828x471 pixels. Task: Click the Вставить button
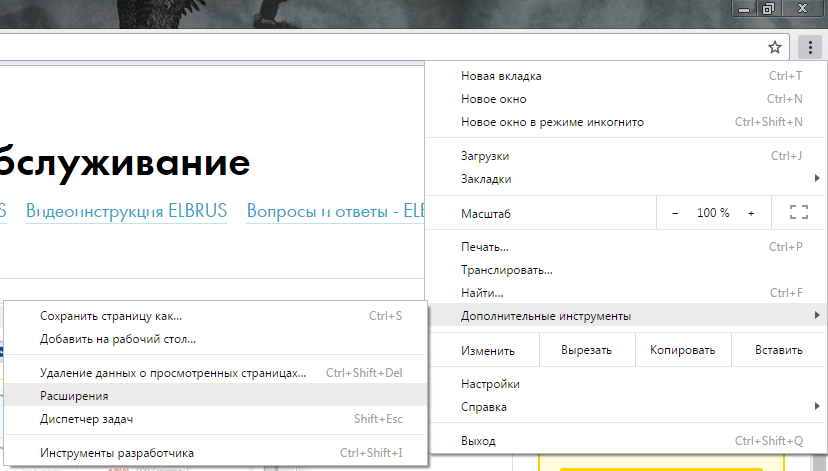click(x=778, y=351)
